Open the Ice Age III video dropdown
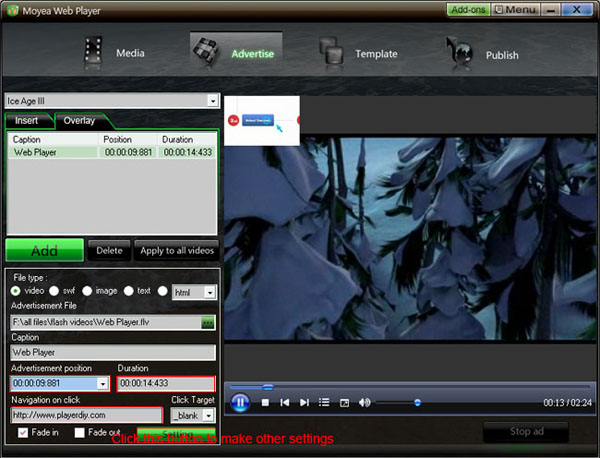Viewport: 600px width, 458px height. [x=213, y=101]
